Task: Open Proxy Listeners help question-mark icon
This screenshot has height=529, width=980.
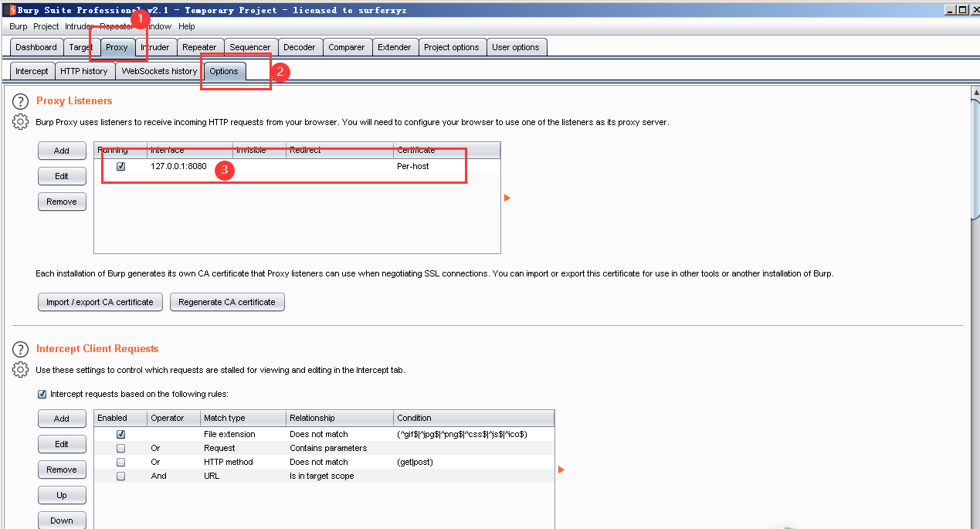Action: click(x=21, y=102)
